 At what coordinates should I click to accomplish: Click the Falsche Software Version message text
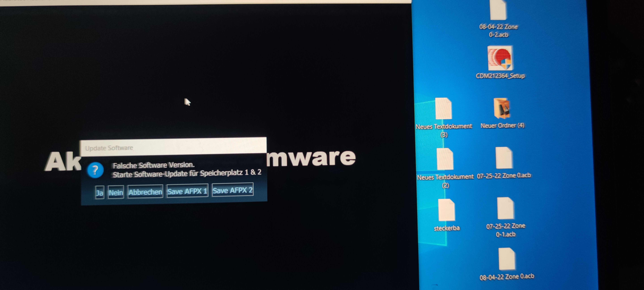154,165
